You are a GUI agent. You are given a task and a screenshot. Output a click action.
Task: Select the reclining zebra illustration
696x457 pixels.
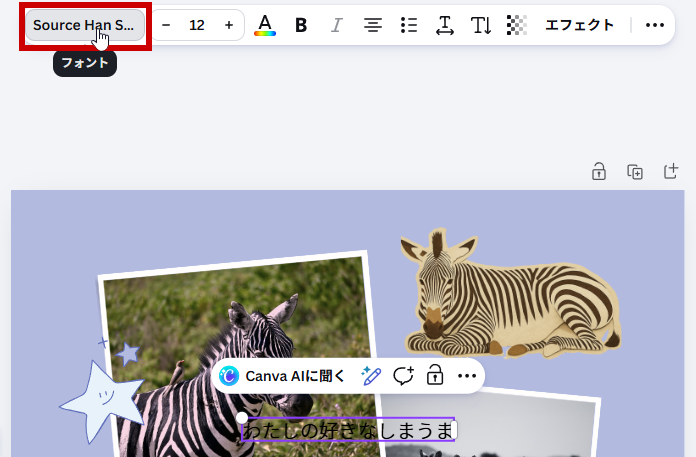point(510,293)
